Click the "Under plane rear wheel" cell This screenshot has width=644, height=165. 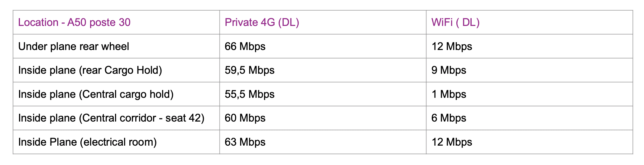tap(74, 47)
